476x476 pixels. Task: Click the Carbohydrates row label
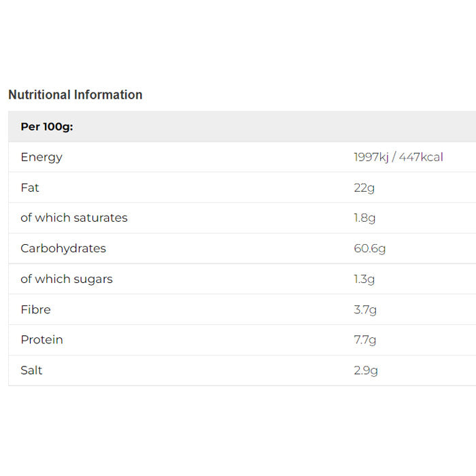tap(63, 248)
